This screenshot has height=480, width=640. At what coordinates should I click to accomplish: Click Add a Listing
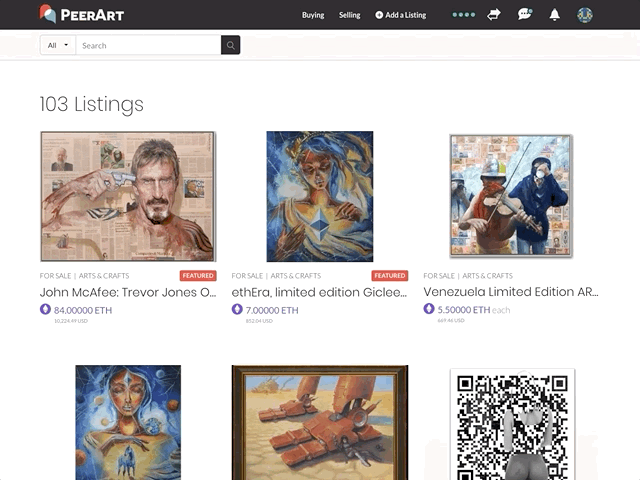[401, 15]
